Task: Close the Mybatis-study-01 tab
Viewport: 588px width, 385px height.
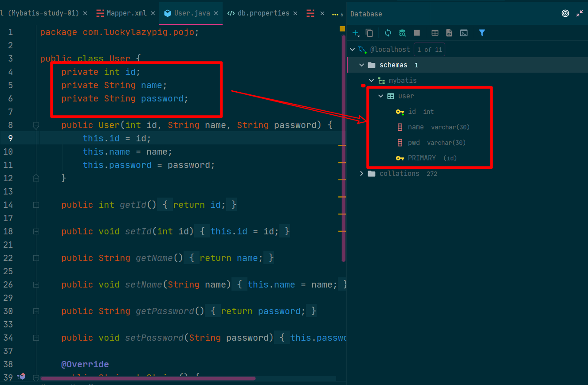Action: [85, 13]
